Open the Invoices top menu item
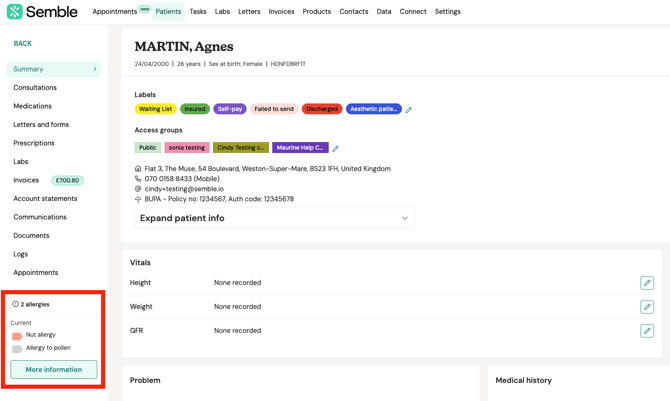Viewport: 670px width, 401px height. click(281, 12)
